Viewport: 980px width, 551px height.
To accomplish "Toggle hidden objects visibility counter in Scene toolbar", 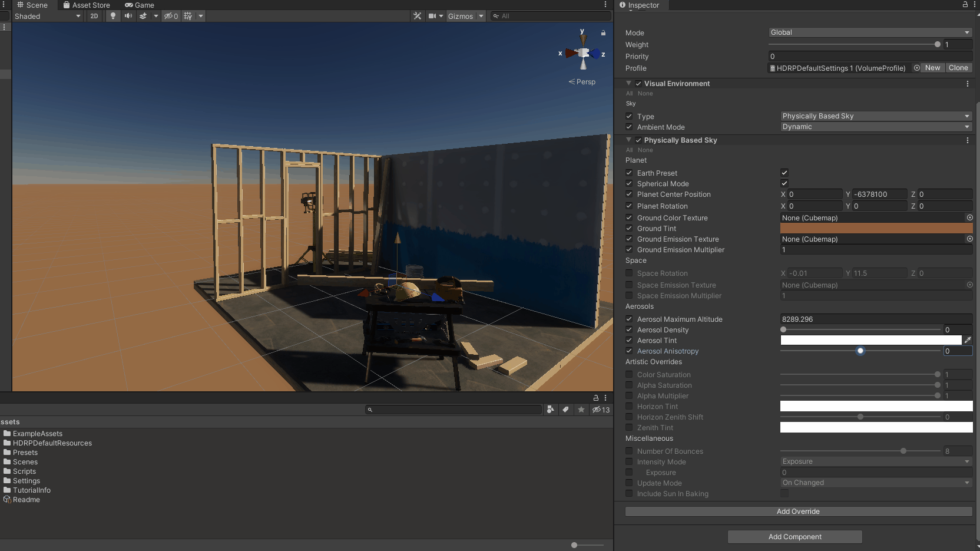I will click(171, 16).
